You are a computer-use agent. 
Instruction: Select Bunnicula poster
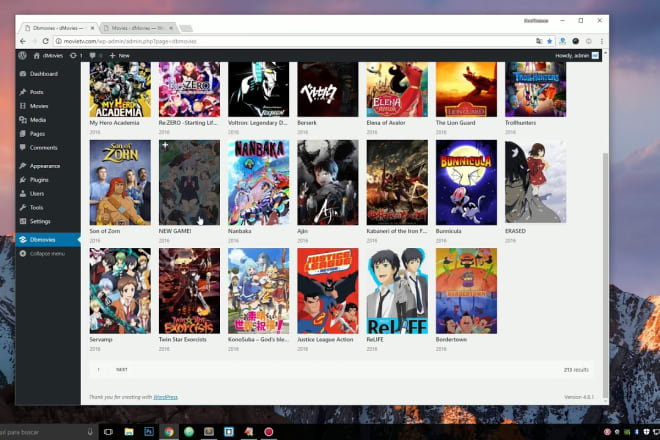pos(466,182)
